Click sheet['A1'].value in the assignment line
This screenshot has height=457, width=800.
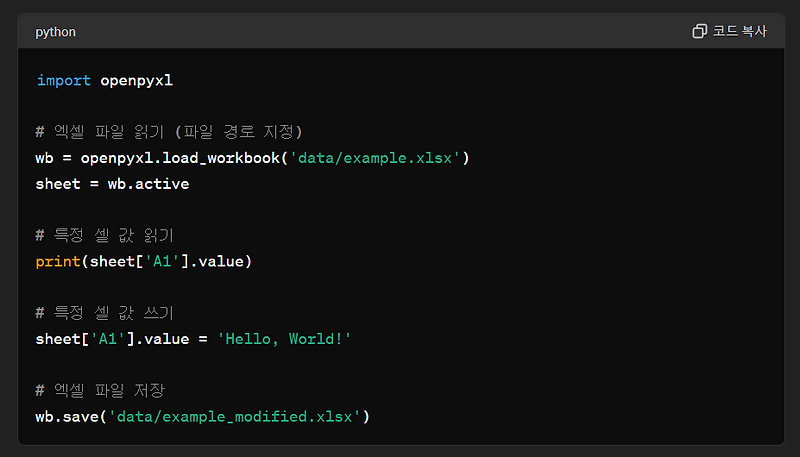click(112, 339)
